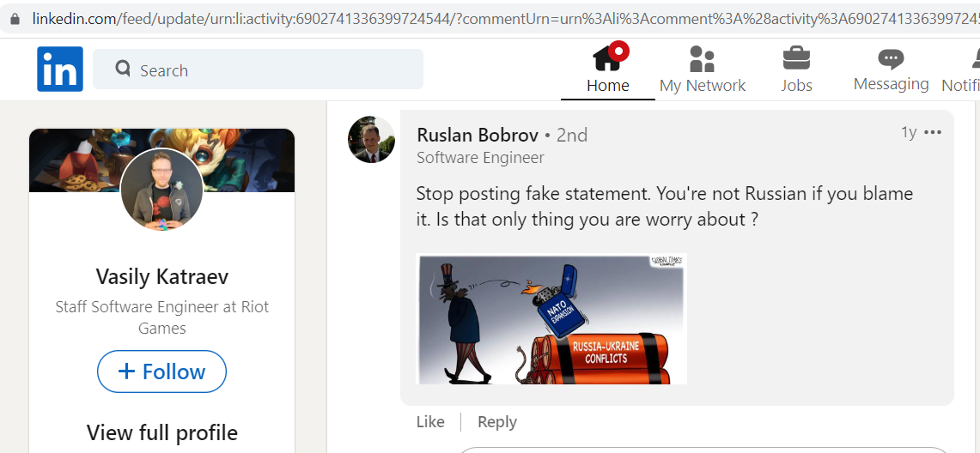Open the Notifications tab
The image size is (980, 453).
pos(961,69)
